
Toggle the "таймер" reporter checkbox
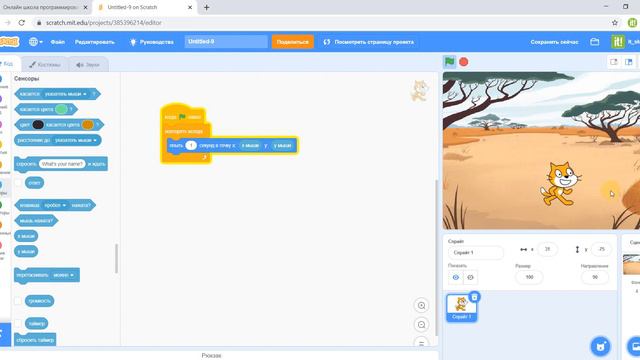point(18,323)
